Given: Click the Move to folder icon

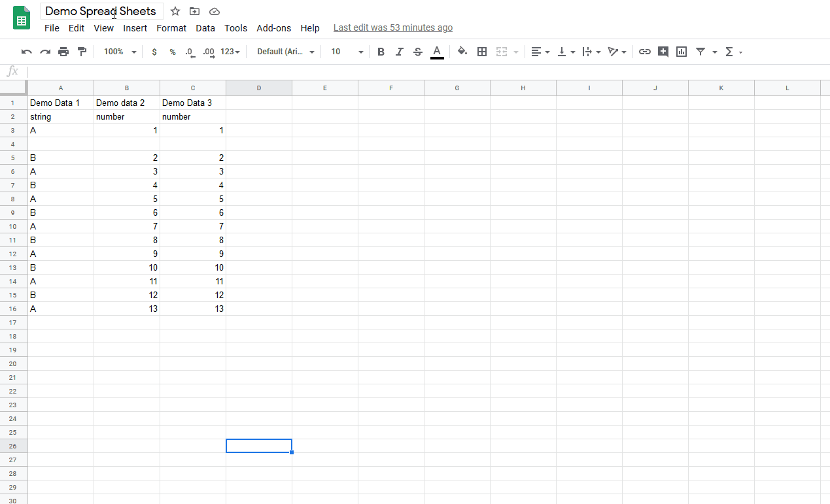Looking at the screenshot, I should pyautogui.click(x=195, y=11).
